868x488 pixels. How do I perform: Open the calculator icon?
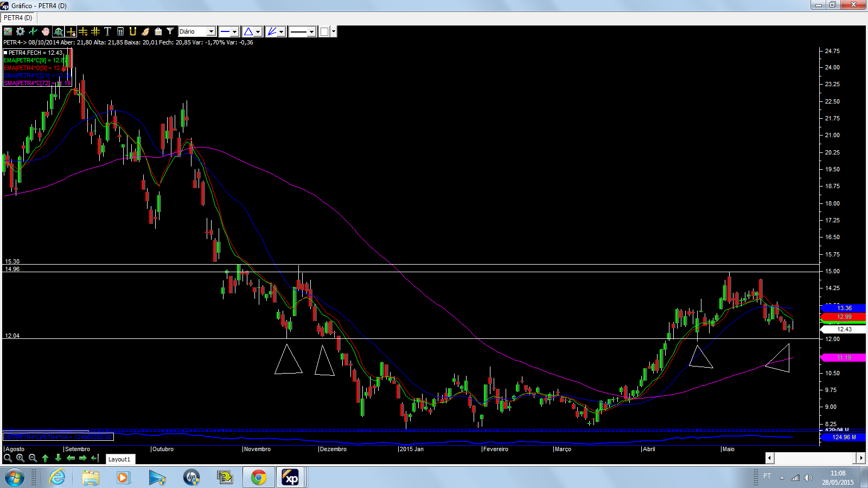[x=120, y=31]
